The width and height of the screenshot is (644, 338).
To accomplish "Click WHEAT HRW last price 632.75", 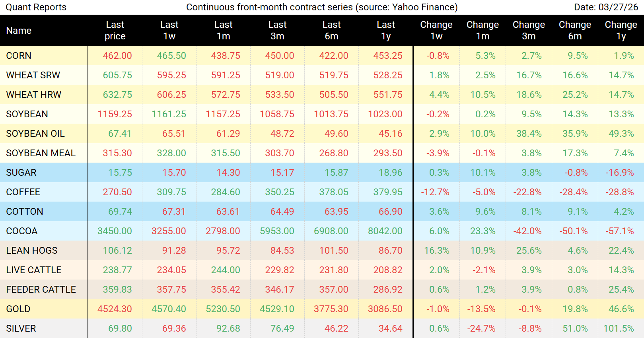I will click(117, 95).
